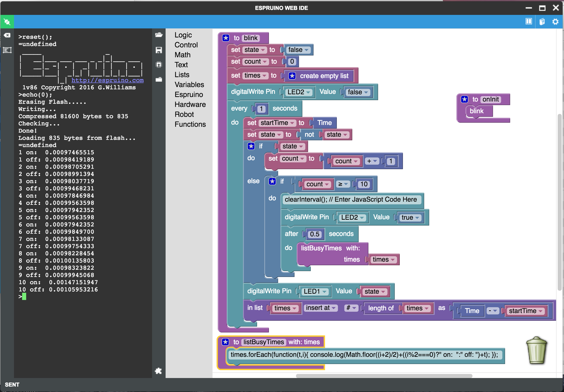Edit the 'every 1 seconds' number field
This screenshot has height=392, width=564.
pyautogui.click(x=261, y=108)
